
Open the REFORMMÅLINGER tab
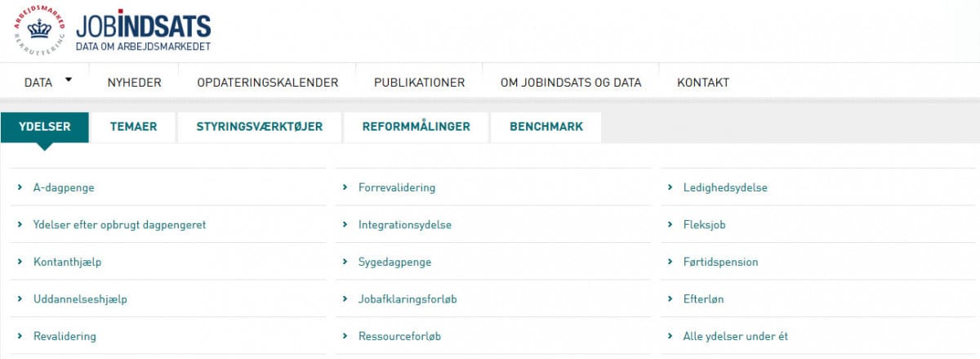point(416,127)
